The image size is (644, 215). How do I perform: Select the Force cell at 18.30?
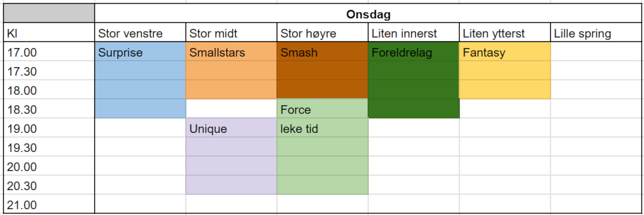pyautogui.click(x=323, y=109)
